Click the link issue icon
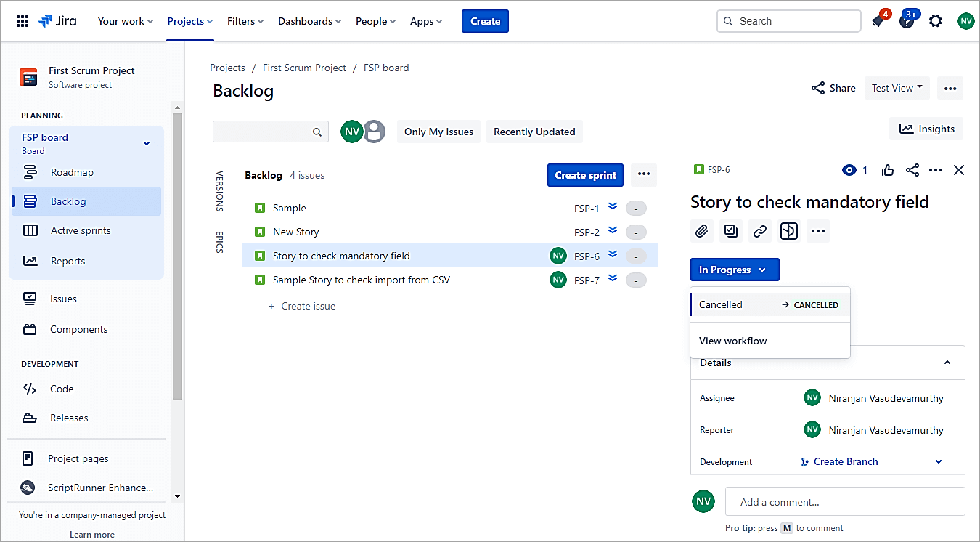The image size is (980, 542). coord(759,231)
